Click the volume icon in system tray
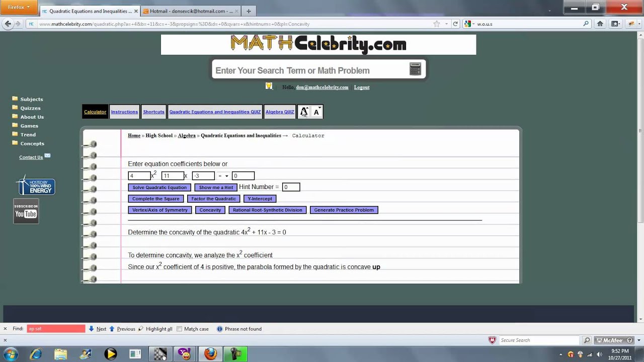Image resolution: width=644 pixels, height=362 pixels. point(599,354)
